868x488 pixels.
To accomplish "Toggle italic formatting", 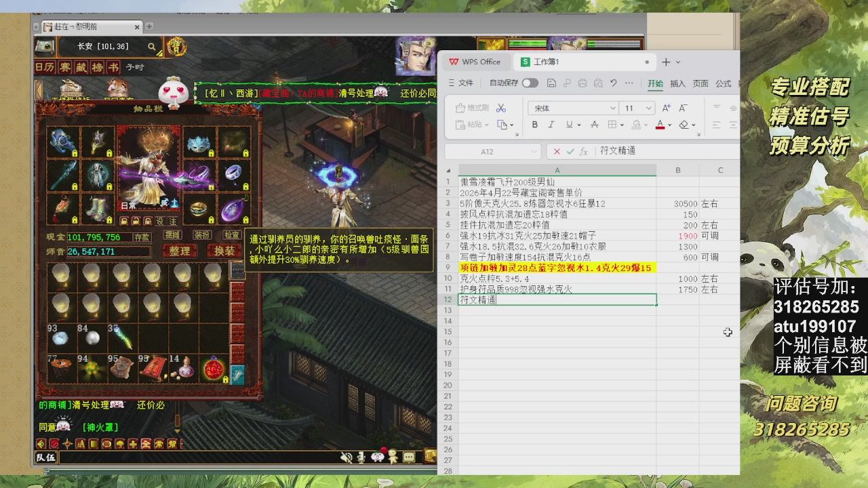I will pyautogui.click(x=551, y=125).
